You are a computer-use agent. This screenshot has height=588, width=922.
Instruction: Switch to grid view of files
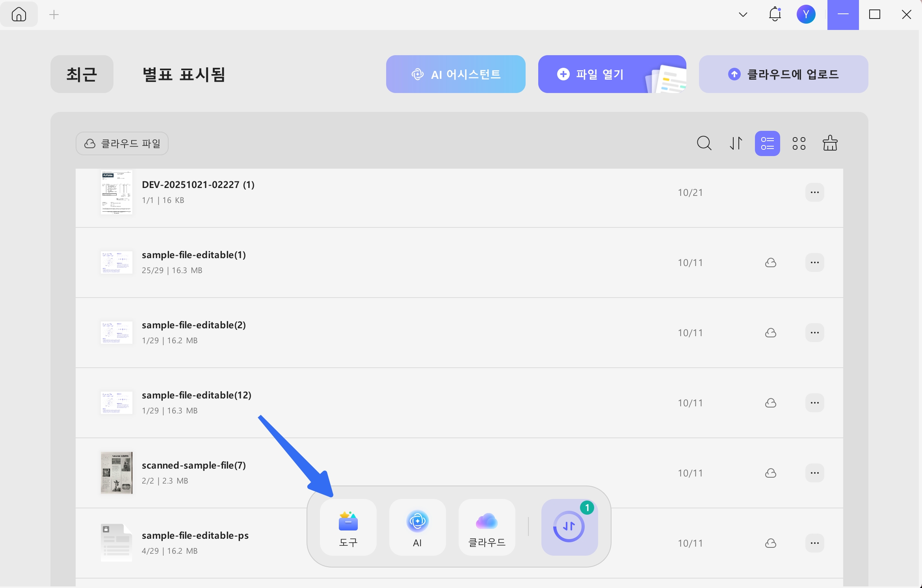click(x=799, y=143)
